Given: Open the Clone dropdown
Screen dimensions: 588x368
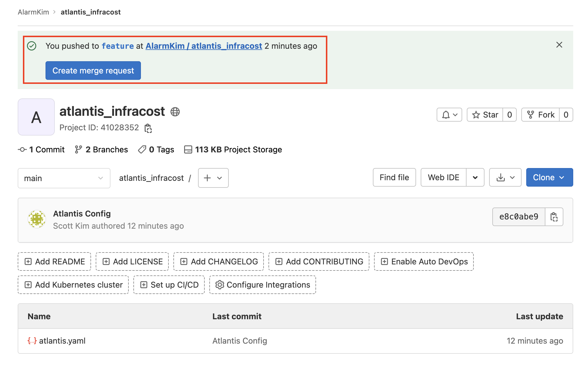Looking at the screenshot, I should [549, 178].
